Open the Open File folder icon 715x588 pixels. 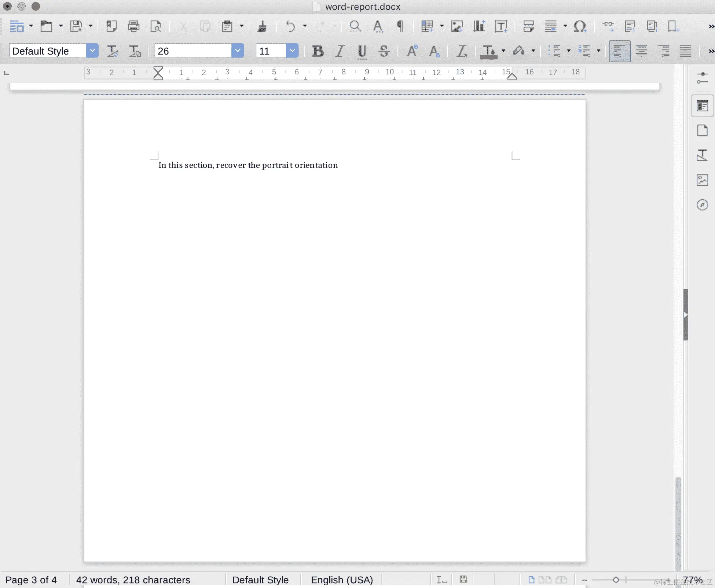[x=46, y=26]
